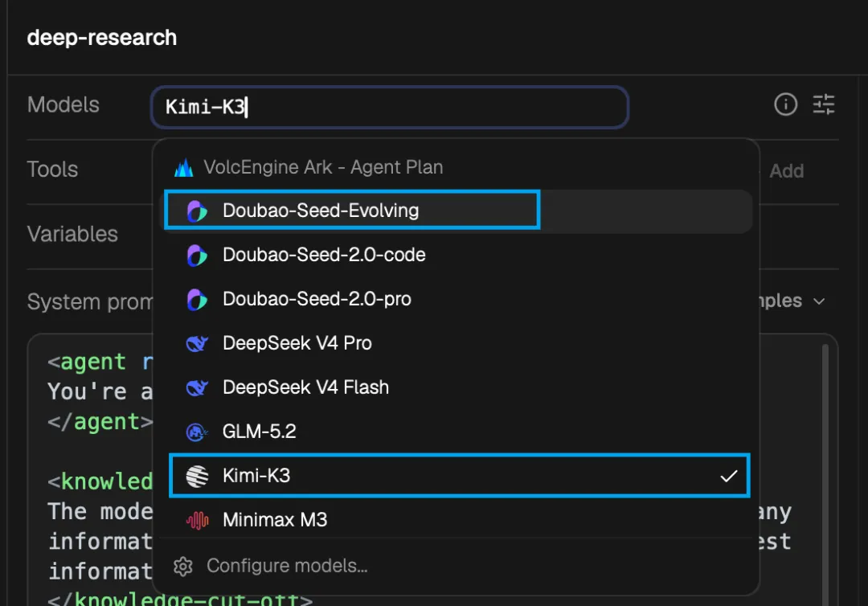This screenshot has width=868, height=606.
Task: Click the "You're a" line in prompt editor
Action: point(100,392)
